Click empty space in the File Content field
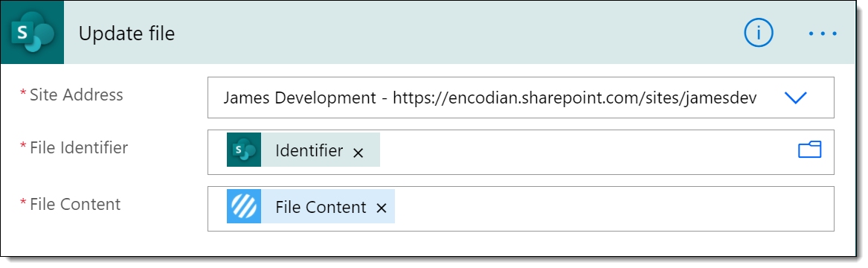 click(611, 208)
